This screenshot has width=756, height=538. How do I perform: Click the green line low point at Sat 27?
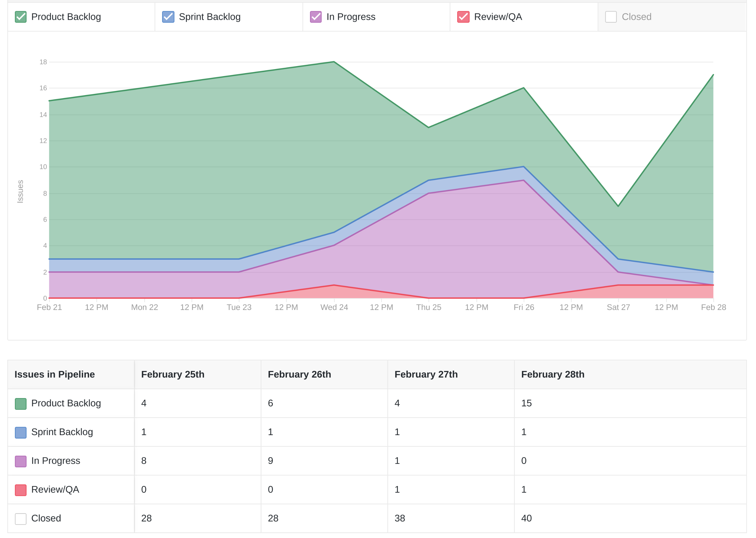coord(618,206)
